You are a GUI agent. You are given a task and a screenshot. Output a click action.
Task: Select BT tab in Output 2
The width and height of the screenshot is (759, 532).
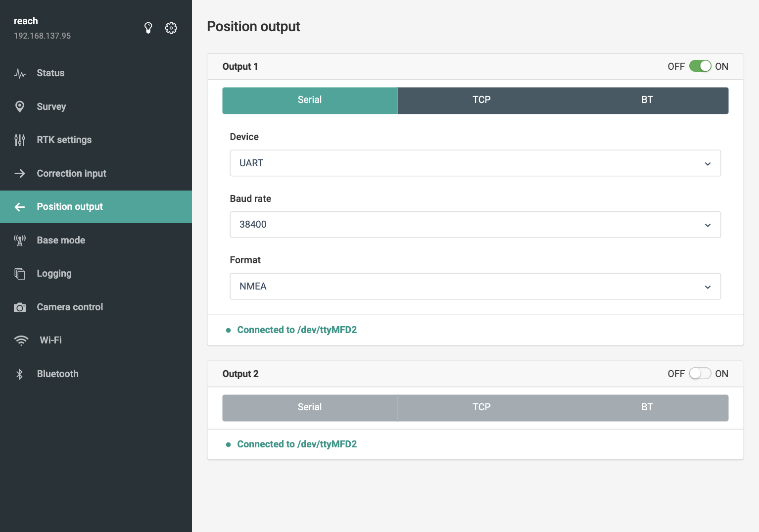pos(647,408)
